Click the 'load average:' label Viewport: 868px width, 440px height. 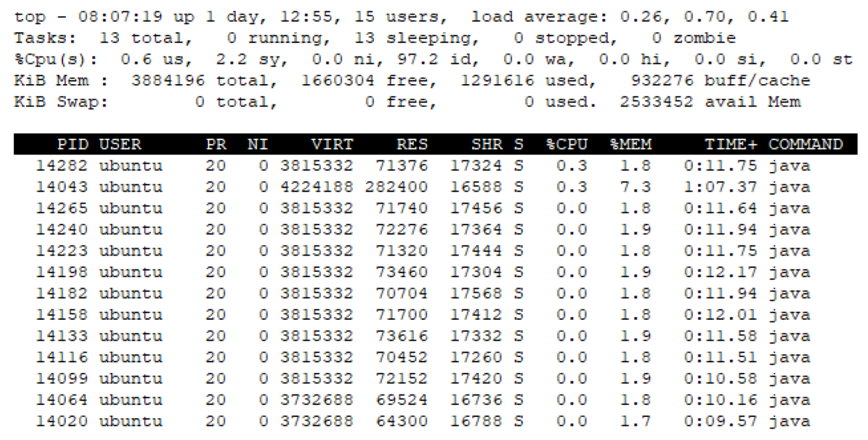pyautogui.click(x=540, y=17)
